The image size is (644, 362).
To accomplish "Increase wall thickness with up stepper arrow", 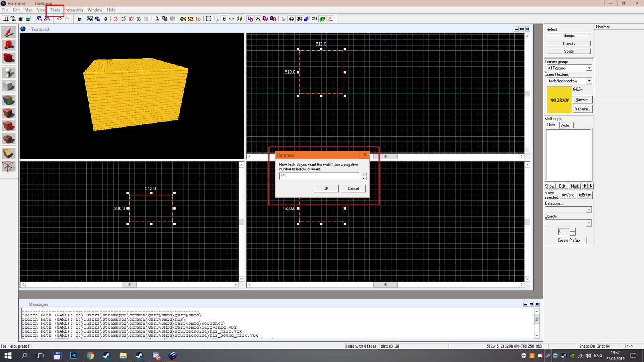I will (x=363, y=174).
